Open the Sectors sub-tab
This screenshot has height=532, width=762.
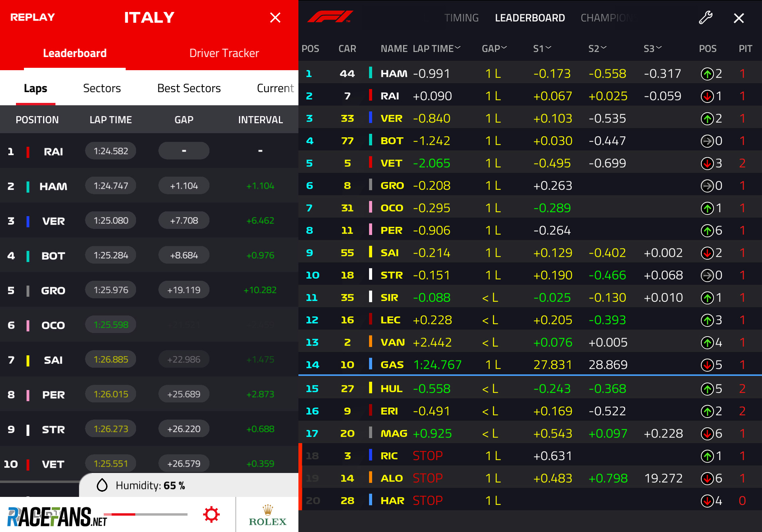pyautogui.click(x=102, y=88)
